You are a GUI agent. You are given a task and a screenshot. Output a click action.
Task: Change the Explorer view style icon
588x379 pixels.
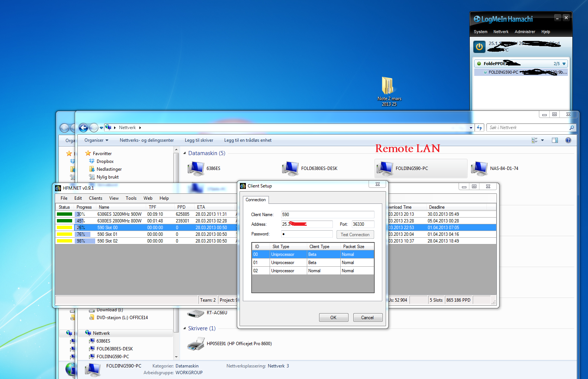click(x=534, y=140)
